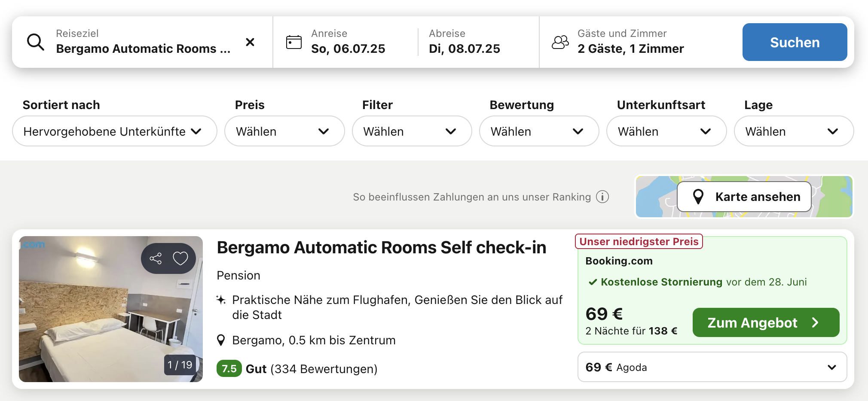Open the Lage dropdown
This screenshot has height=401, width=868.
pyautogui.click(x=794, y=131)
